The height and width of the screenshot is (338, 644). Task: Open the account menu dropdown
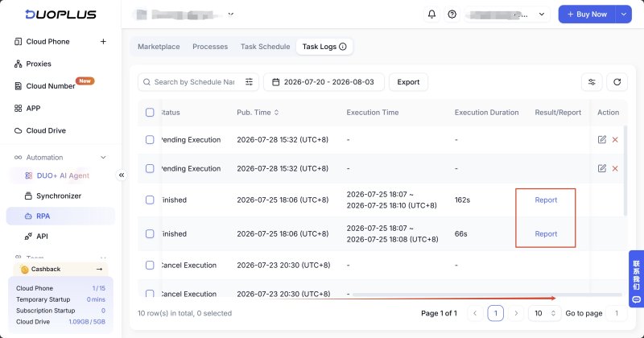[x=508, y=14]
